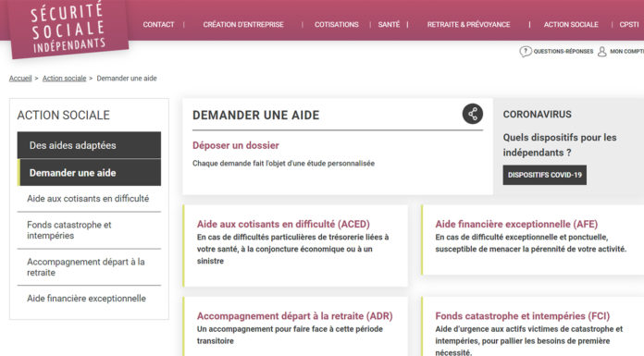
Task: Click Action sociale breadcrumb link
Action: (x=64, y=78)
